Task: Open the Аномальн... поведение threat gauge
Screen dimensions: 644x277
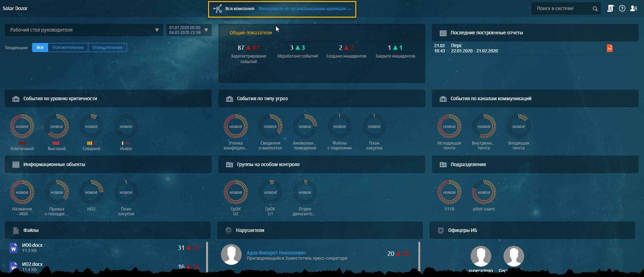Action: (305, 127)
